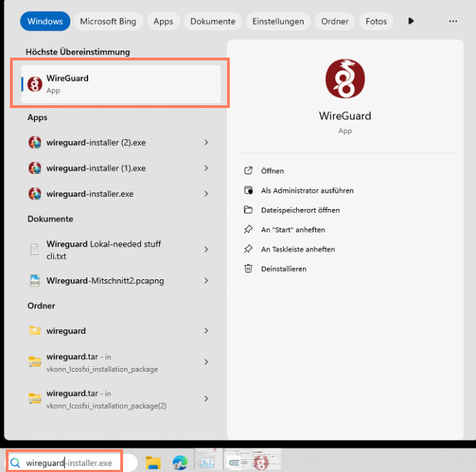Screen dimensions: 476x472
Task: Filter results by Ordner
Action: click(x=335, y=21)
